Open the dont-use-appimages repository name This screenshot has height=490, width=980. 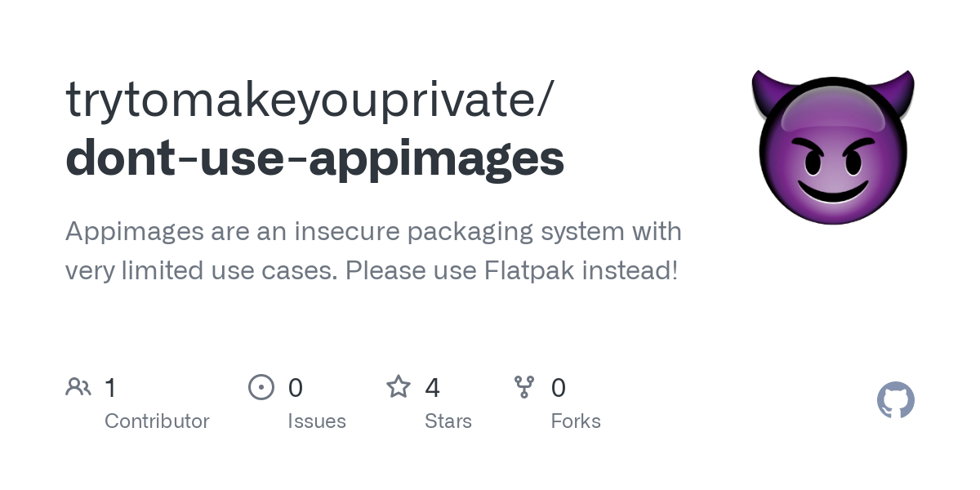(314, 158)
